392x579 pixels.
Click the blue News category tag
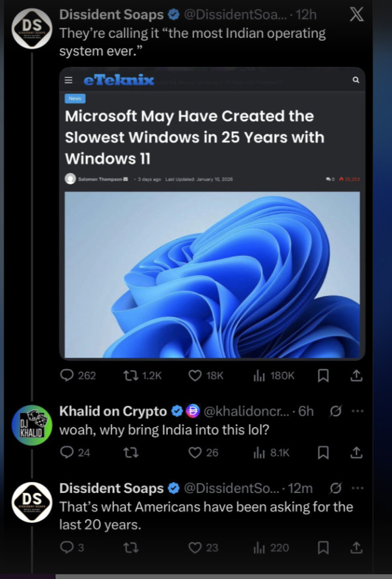click(x=75, y=99)
